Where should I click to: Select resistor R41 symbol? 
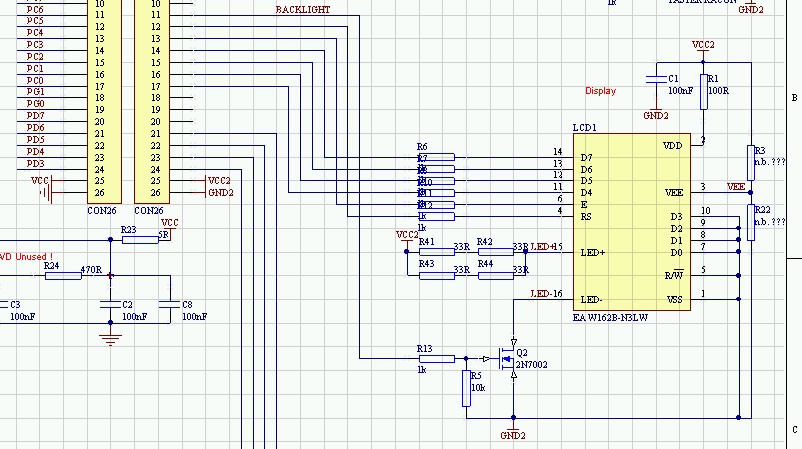click(436, 252)
